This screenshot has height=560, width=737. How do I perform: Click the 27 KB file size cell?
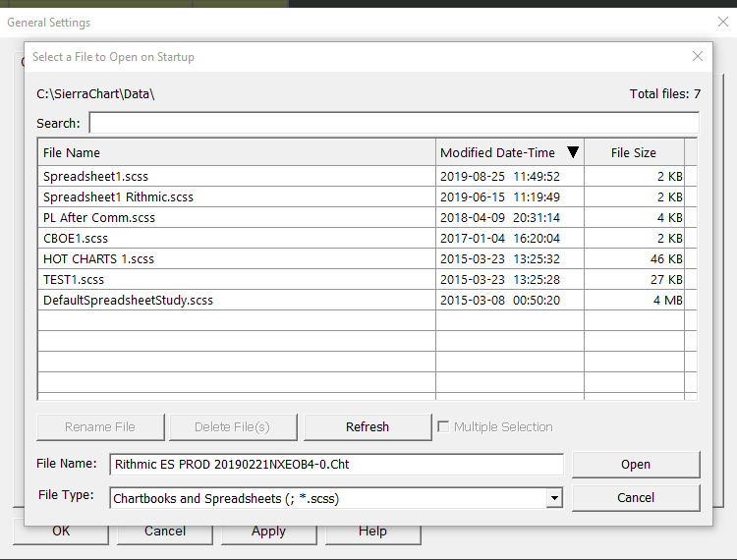pos(634,280)
